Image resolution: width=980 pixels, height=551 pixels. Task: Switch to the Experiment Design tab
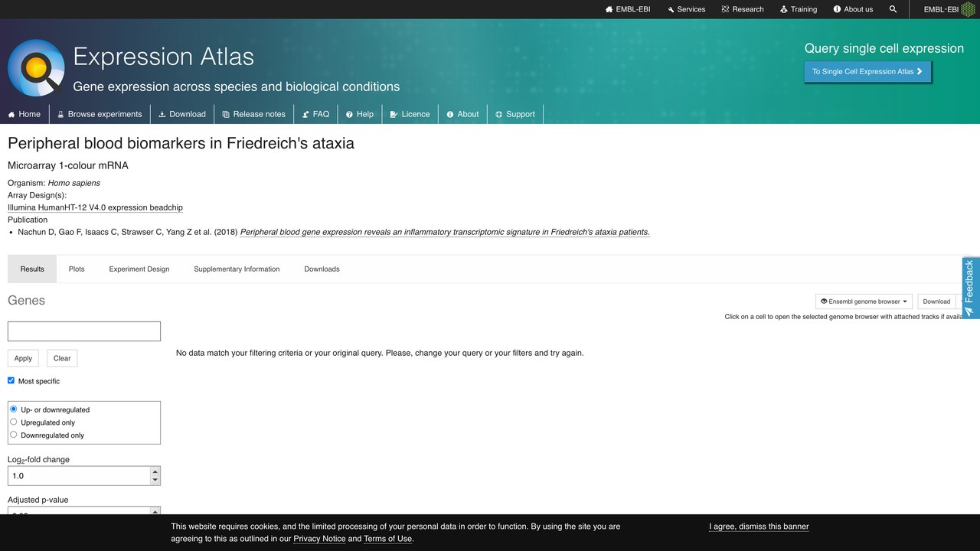pyautogui.click(x=139, y=269)
